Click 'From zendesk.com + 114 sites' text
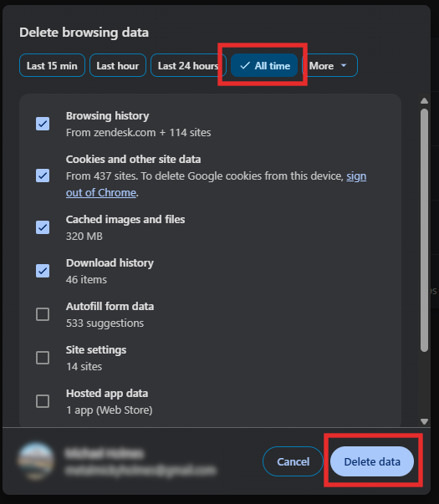 point(138,132)
